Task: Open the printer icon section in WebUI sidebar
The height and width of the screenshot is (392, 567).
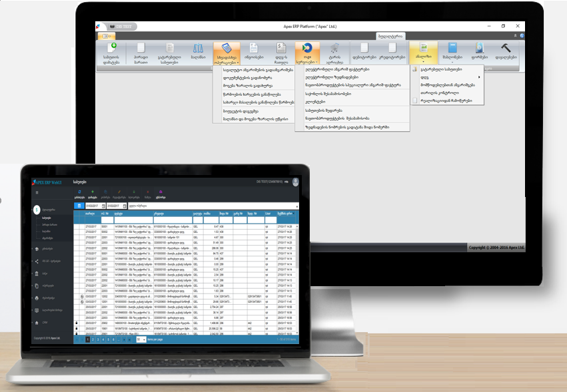Action: 37,298
